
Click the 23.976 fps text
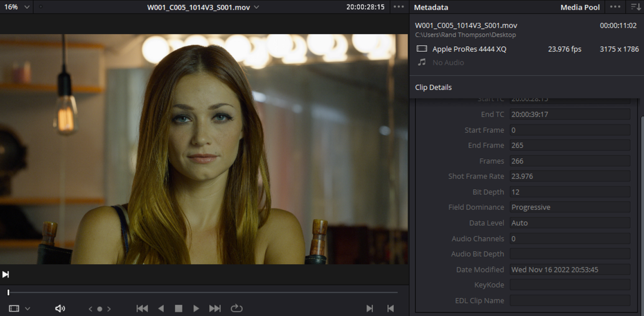565,49
